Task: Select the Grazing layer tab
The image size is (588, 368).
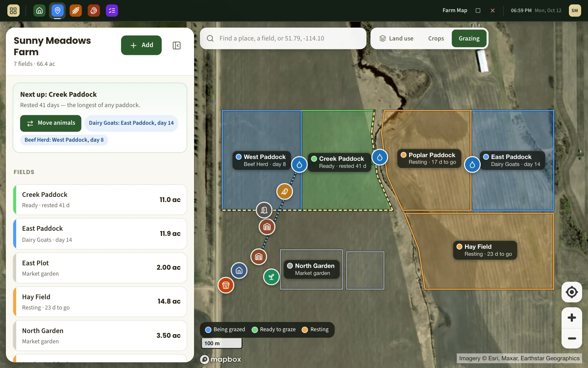Action: (469, 38)
